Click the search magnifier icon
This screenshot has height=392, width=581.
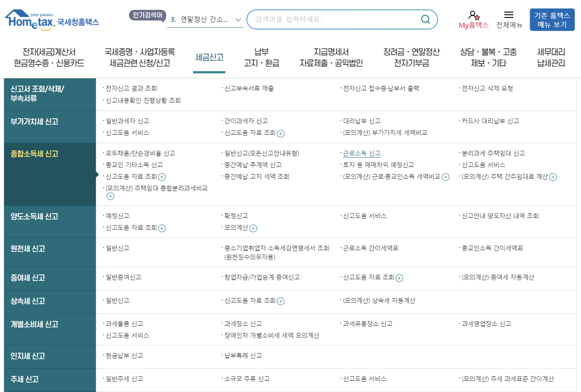click(x=426, y=19)
